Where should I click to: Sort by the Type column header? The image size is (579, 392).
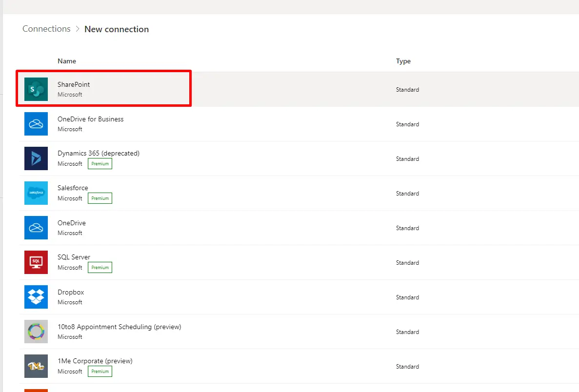[x=403, y=61]
